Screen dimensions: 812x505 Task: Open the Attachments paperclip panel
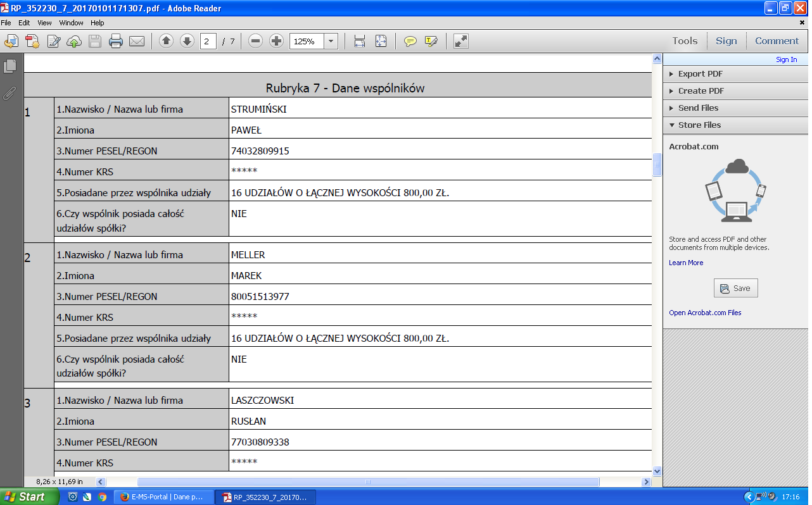tap(10, 94)
